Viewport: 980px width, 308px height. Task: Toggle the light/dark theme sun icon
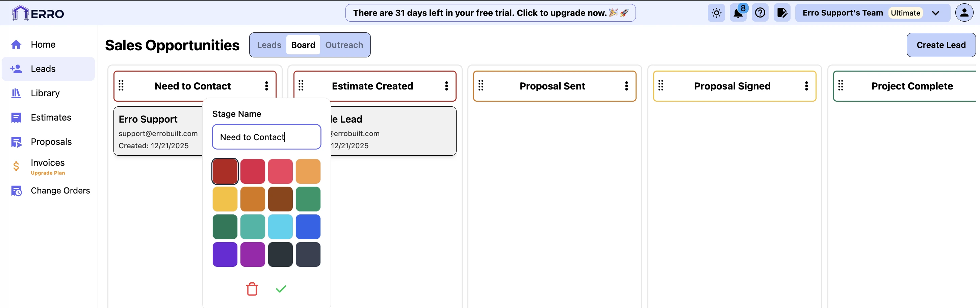[x=716, y=13]
